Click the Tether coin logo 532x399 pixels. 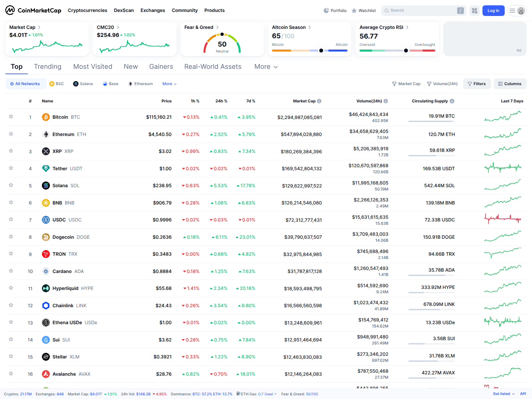[x=46, y=169]
